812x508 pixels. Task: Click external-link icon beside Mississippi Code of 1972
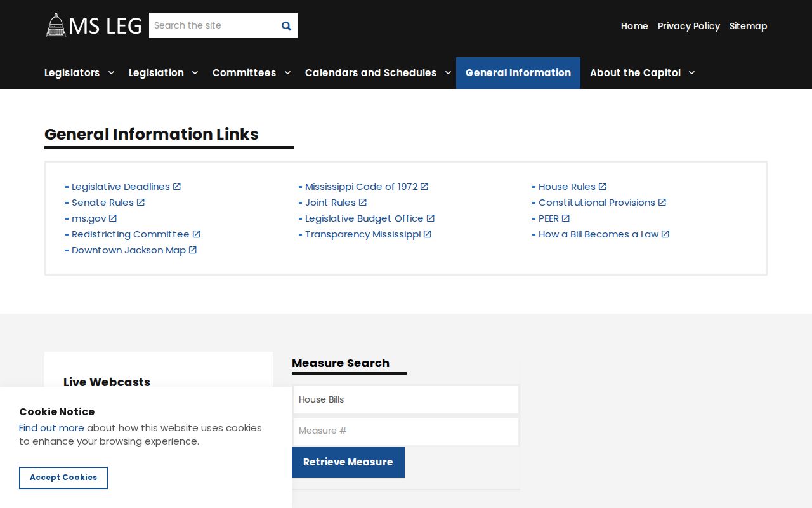point(424,187)
